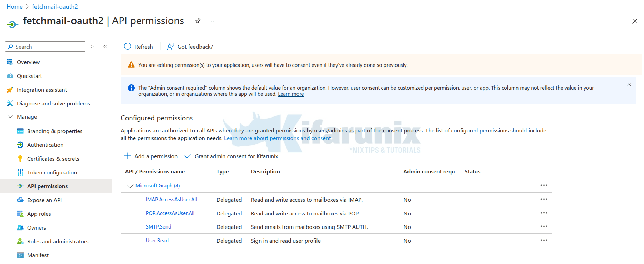
Task: Click the Description column header
Action: click(265, 172)
